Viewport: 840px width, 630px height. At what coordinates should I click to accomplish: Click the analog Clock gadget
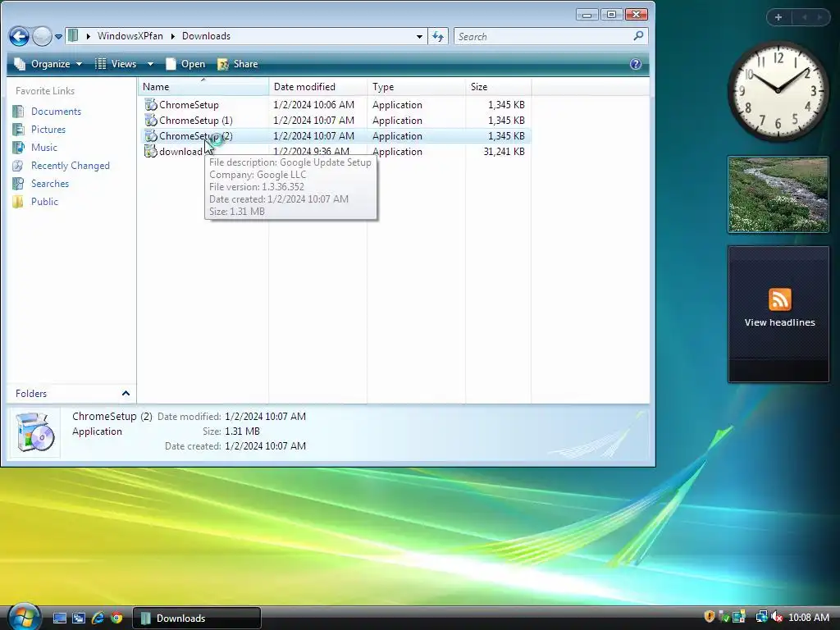778,90
